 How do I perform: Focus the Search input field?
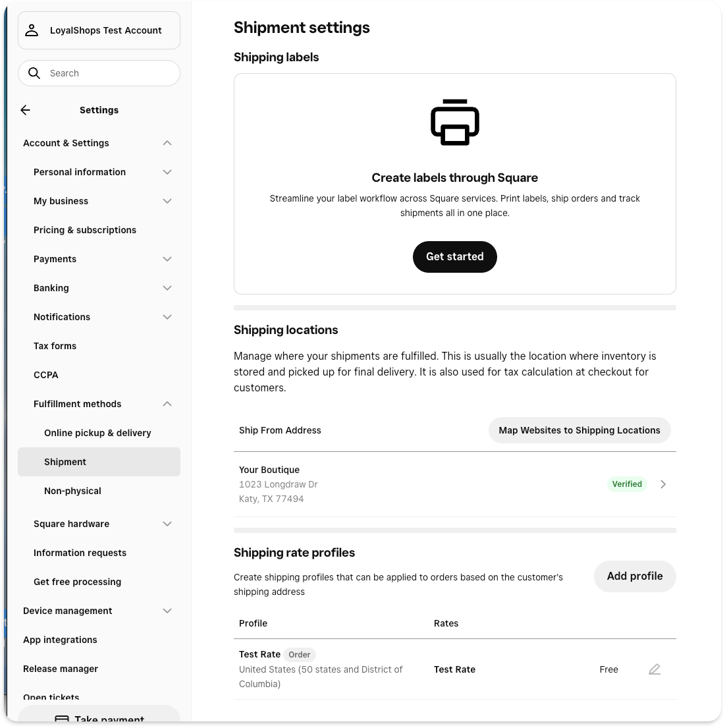[109, 73]
